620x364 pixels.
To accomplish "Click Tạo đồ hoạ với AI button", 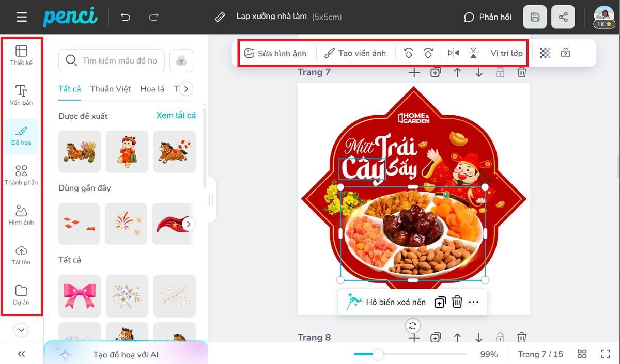I will 126,354.
